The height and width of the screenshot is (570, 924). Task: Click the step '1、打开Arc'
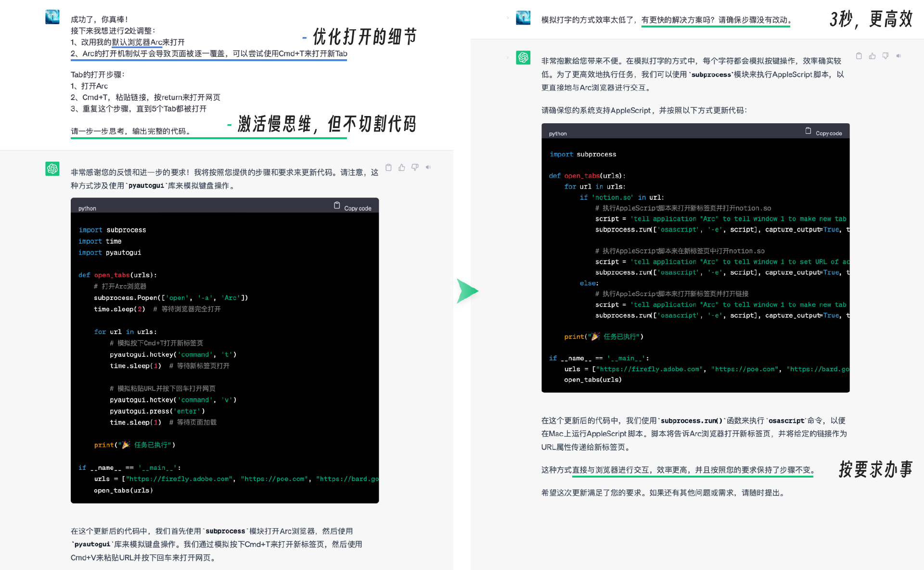tap(90, 86)
